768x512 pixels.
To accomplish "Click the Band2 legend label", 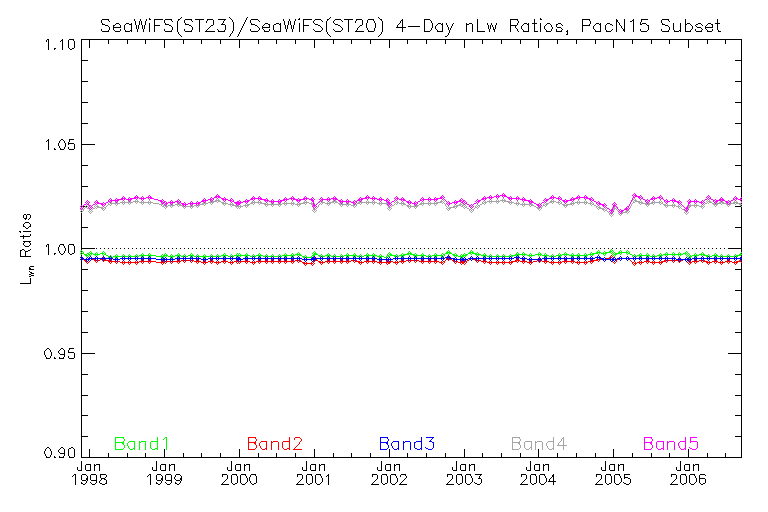I will coord(275,444).
